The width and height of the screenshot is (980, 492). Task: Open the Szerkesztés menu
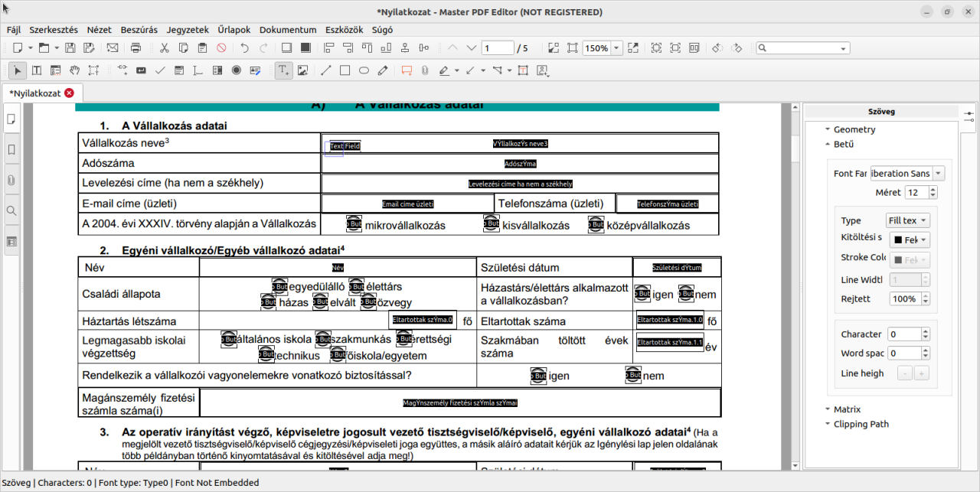54,30
